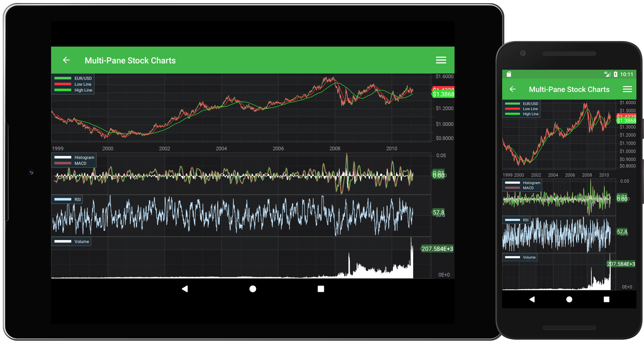Open the hamburger menu on the tablet

(441, 60)
